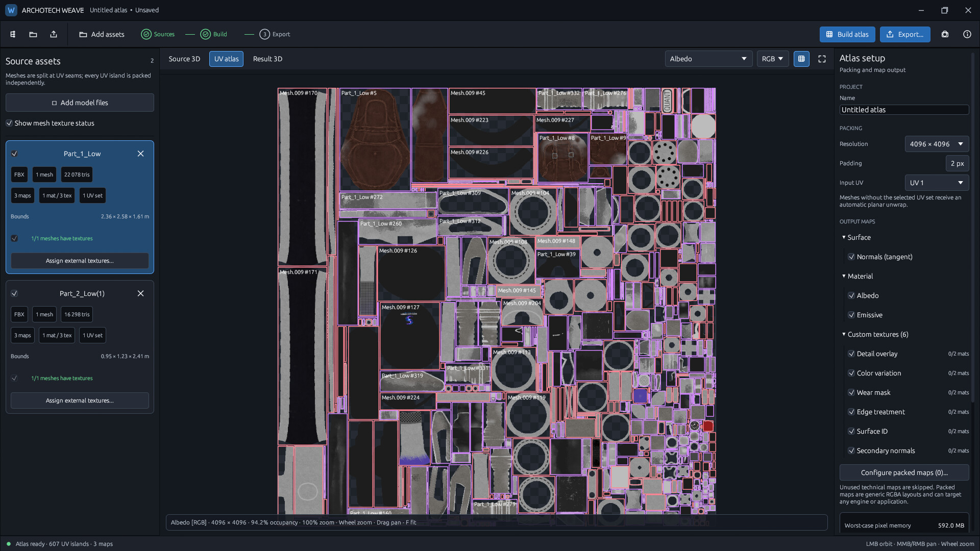
Task: Click Add model files
Action: (x=80, y=103)
